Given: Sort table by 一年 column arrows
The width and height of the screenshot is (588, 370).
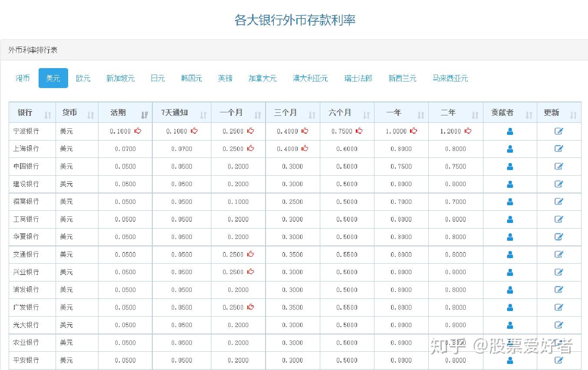Looking at the screenshot, I should point(420,115).
